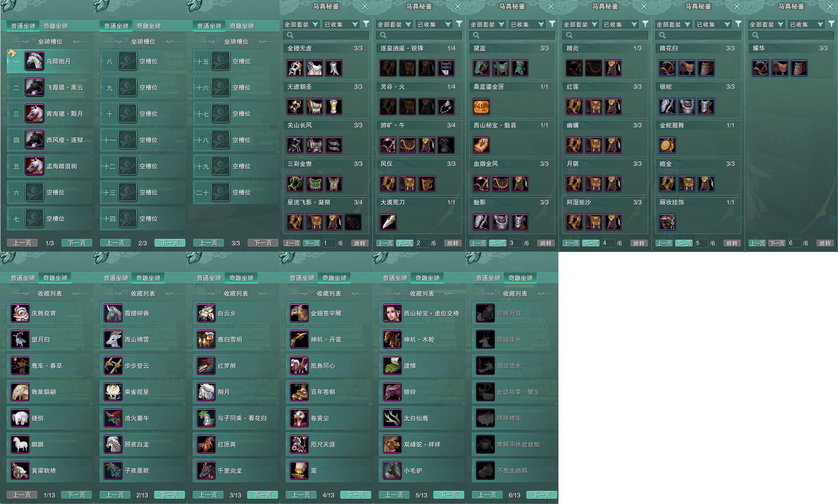The height and width of the screenshot is (504, 838).
Task: Open 全部套装 dropdown in 马具秘鉴 page 3 panel
Action: [x=487, y=25]
